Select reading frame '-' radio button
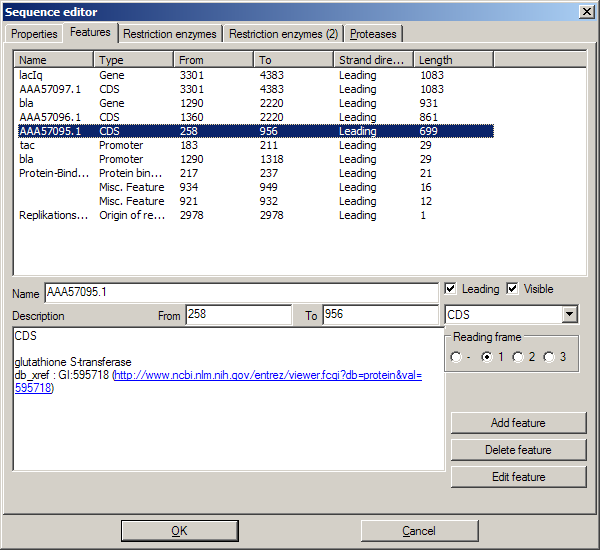 point(456,357)
